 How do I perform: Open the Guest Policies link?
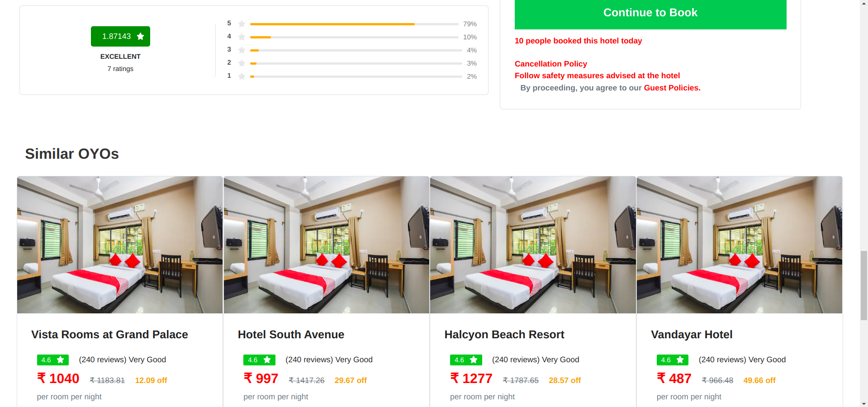pos(671,87)
